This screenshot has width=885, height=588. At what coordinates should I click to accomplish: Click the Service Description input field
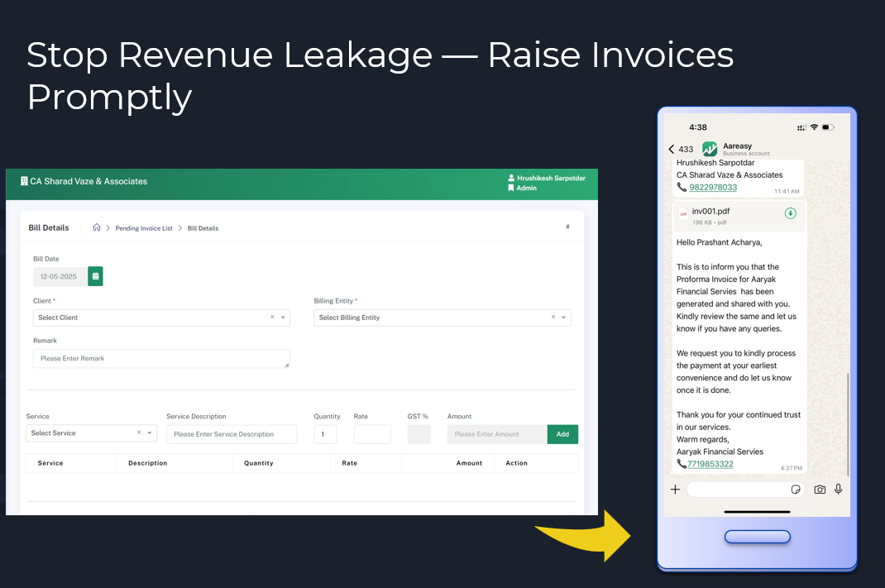pyautogui.click(x=232, y=434)
